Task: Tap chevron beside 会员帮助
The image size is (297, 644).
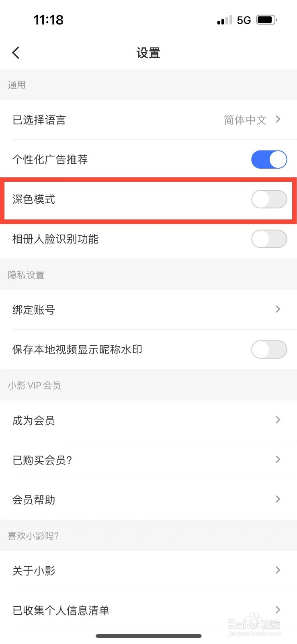Action: point(278,499)
